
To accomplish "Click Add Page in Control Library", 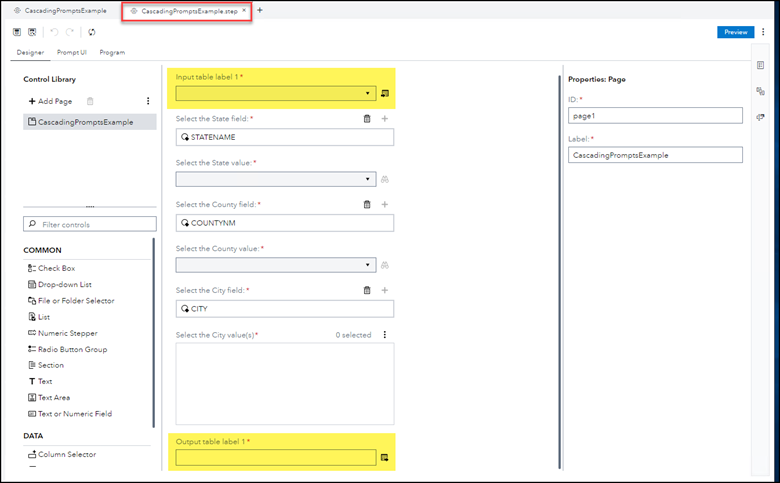I will click(50, 101).
